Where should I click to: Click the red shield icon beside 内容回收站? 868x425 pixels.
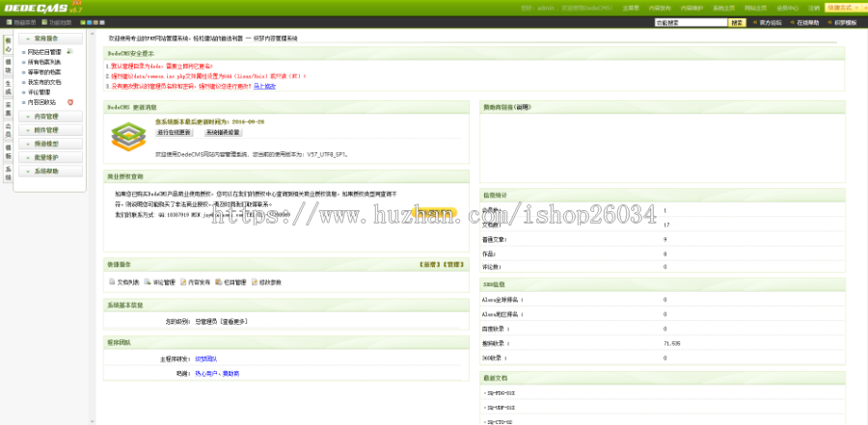[x=69, y=102]
